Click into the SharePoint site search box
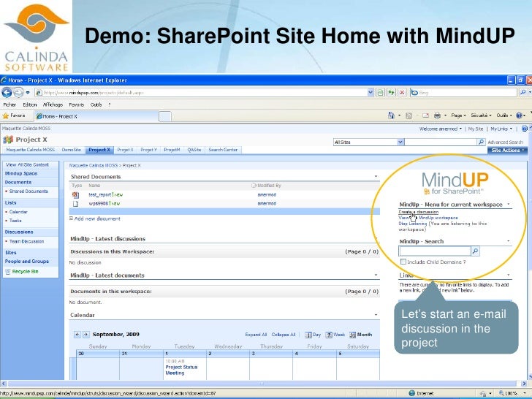 441,142
